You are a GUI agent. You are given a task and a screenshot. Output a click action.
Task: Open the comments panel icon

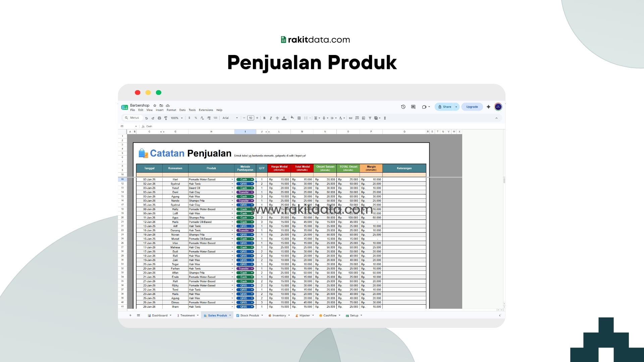pos(413,107)
